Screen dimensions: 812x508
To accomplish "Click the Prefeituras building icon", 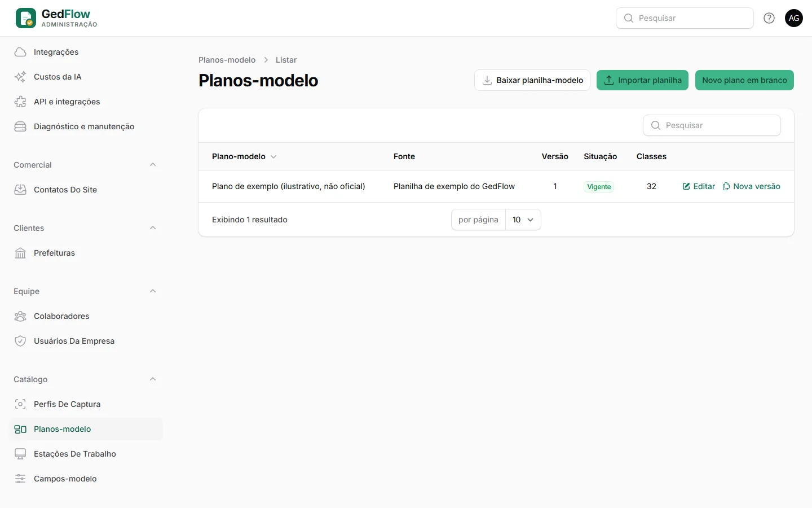I will tap(20, 253).
